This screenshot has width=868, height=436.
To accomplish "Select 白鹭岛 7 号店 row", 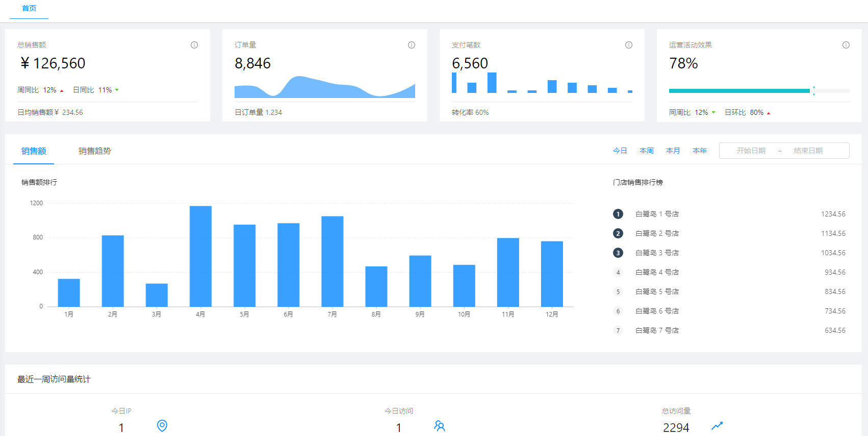I will 729,330.
